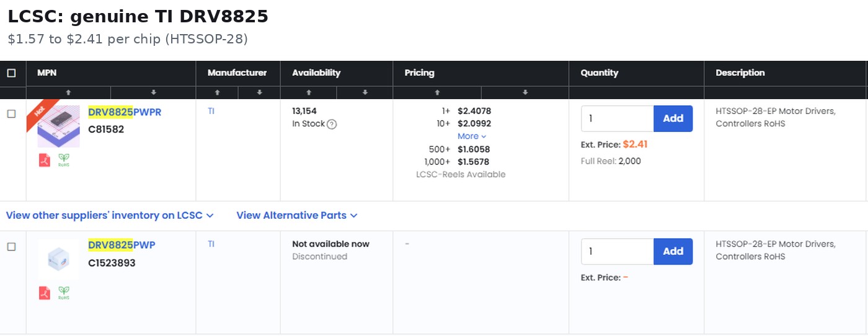Select LCSC part number C1523893
Screen dimensions: 868x336
pos(112,263)
